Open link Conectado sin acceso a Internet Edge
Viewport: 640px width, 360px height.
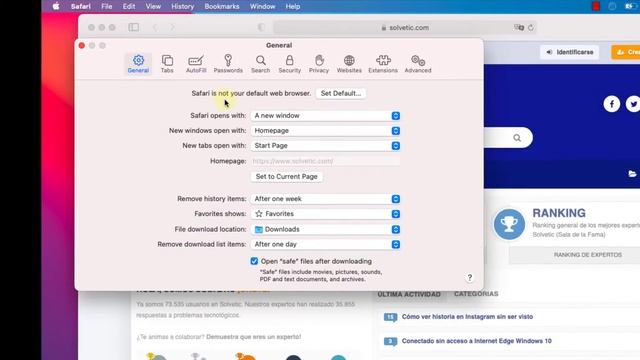tap(476, 341)
